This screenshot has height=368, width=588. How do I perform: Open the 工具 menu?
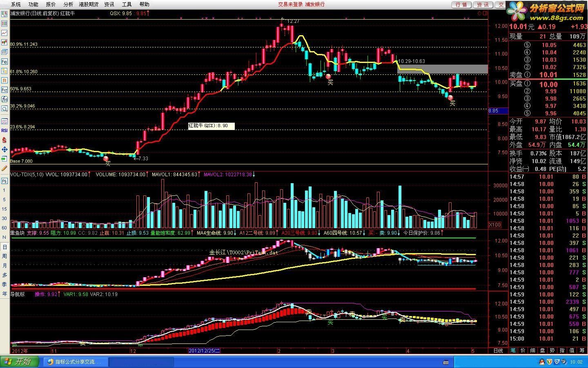(127, 4)
